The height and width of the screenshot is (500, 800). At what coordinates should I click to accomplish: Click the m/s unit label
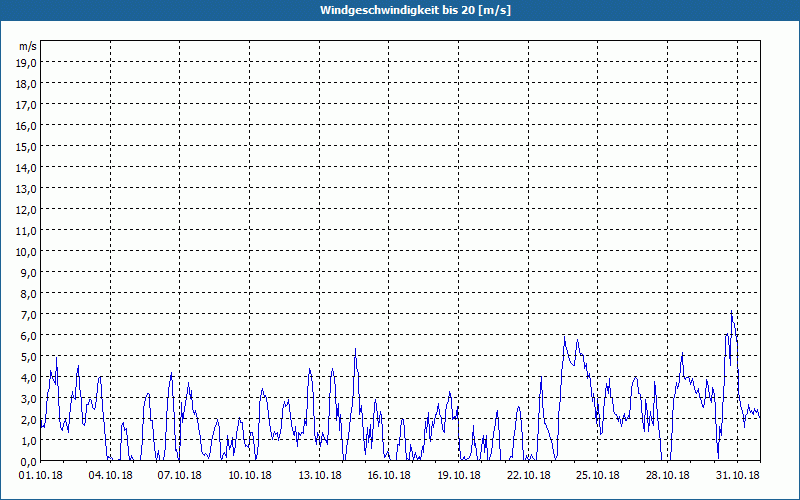(x=28, y=46)
